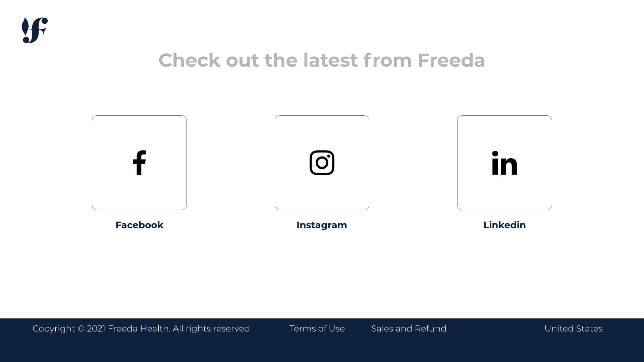
Task: Click the copyright © symbol in the footer
Action: click(81, 328)
